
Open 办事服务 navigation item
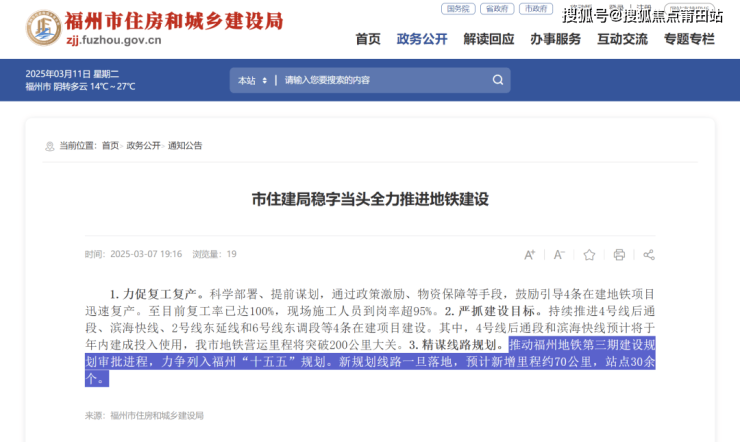[555, 39]
